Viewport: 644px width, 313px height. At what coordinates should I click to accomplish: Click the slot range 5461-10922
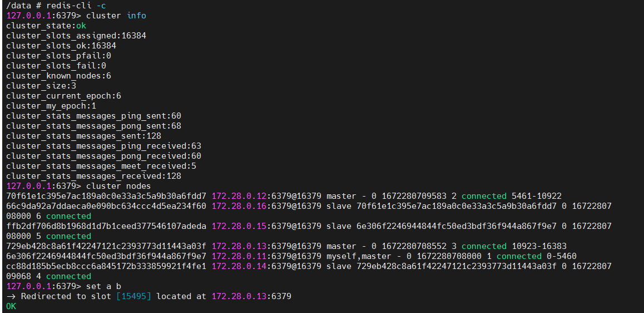tap(537, 196)
